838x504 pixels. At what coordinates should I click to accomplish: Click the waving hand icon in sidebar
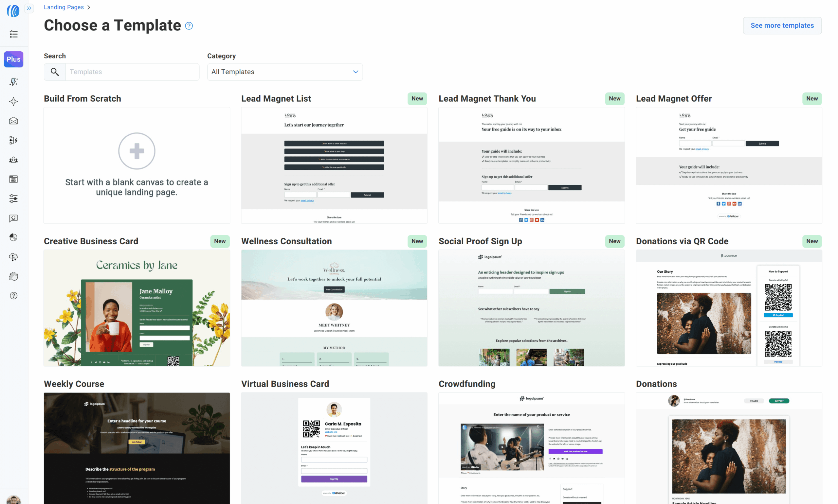pyautogui.click(x=14, y=276)
